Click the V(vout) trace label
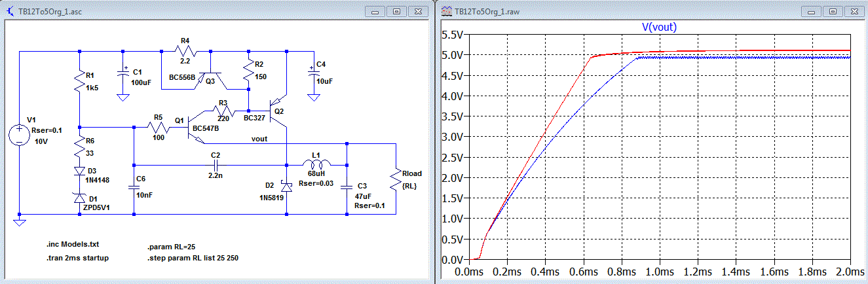Viewport: 868px width, 284px height. (658, 27)
